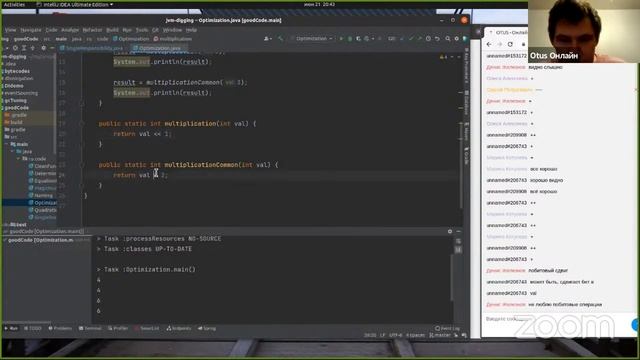The width and height of the screenshot is (640, 360).
Task: Click Expand All icon in Project panel
Action: pos(24,48)
